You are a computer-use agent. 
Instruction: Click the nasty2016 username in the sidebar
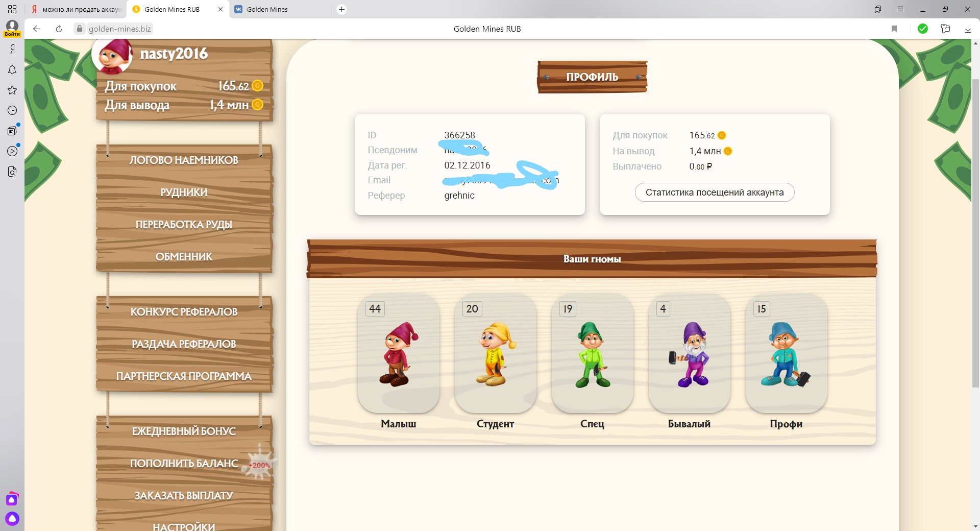point(174,53)
